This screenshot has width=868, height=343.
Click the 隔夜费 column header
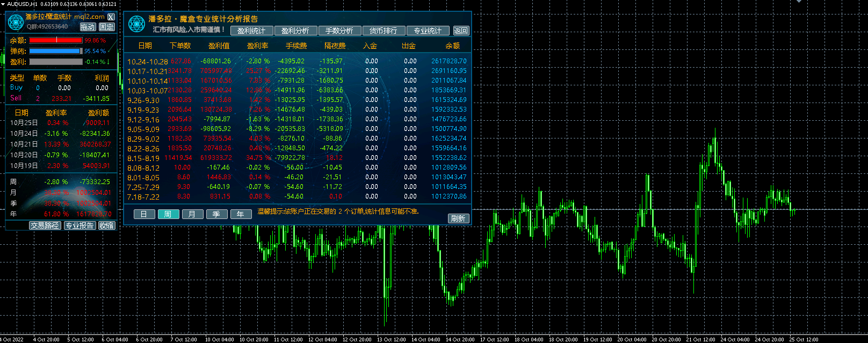335,46
